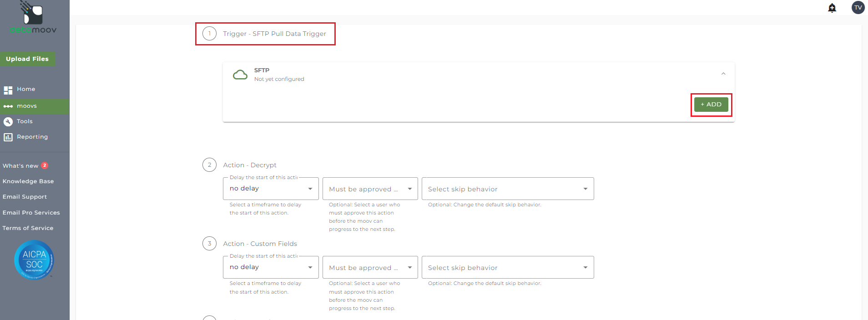
Task: Click the AICPA SOC badge
Action: (34, 260)
